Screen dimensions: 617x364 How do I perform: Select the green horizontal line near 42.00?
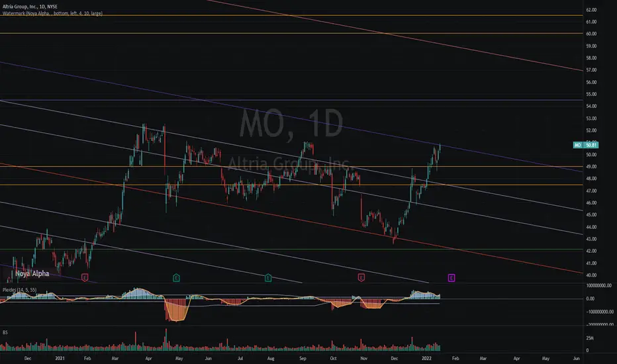click(291, 250)
